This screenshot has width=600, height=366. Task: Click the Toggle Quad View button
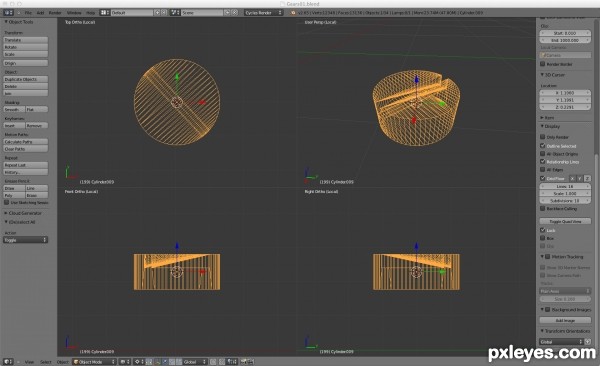565,221
